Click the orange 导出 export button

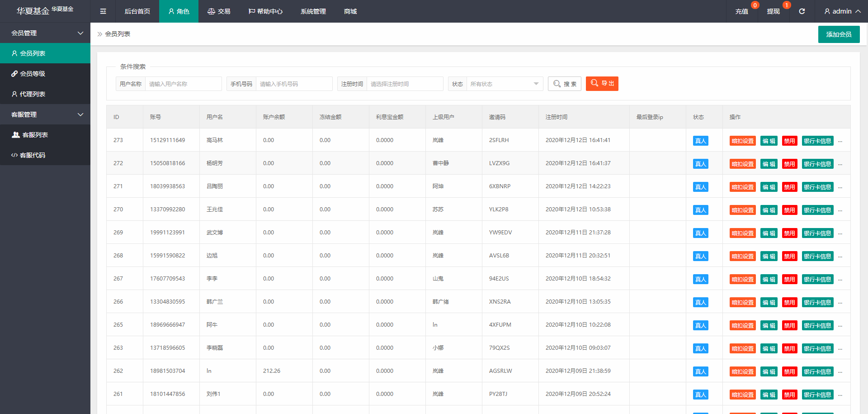pyautogui.click(x=602, y=84)
